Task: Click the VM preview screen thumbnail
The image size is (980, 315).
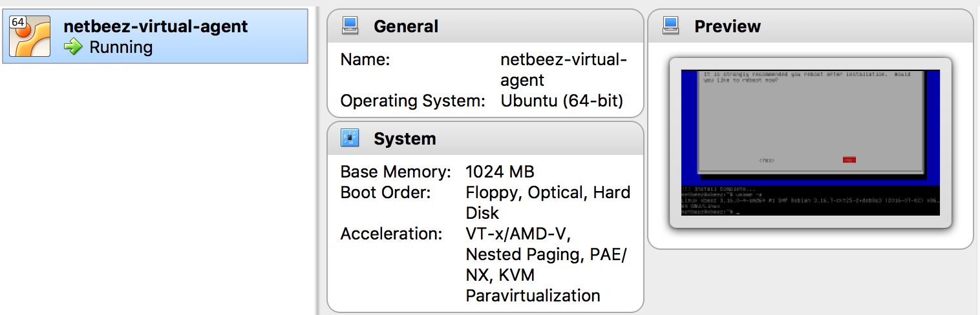Action: point(810,143)
